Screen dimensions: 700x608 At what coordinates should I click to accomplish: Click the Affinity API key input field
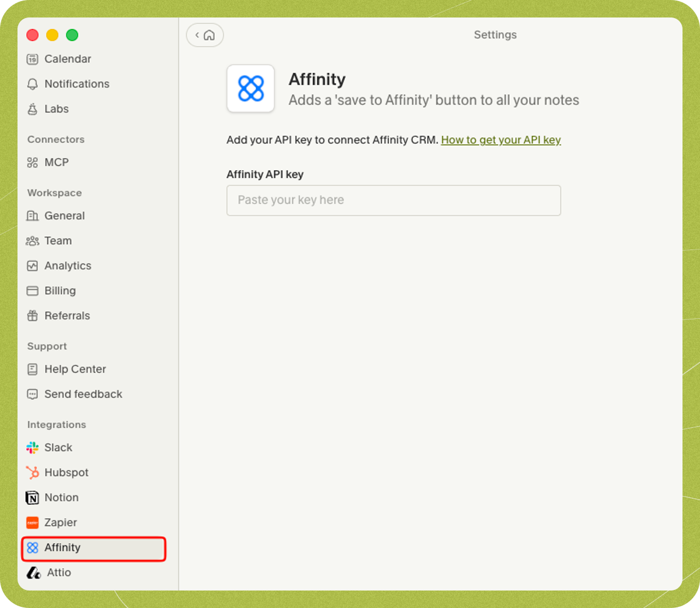(x=394, y=200)
